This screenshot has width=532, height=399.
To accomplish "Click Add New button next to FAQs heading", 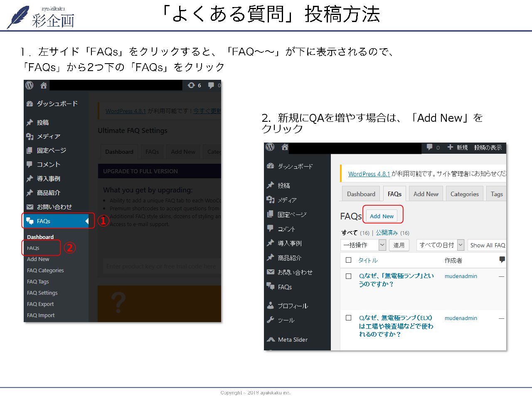I will click(x=382, y=216).
